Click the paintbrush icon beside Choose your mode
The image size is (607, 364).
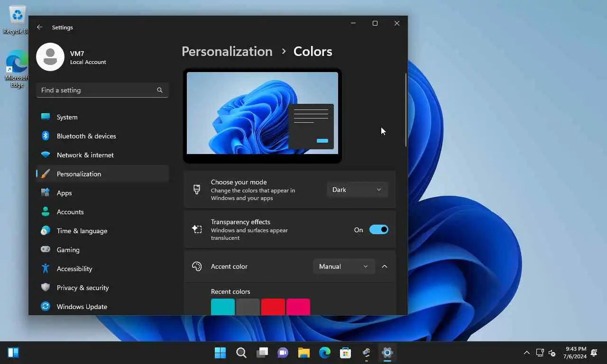[197, 190]
